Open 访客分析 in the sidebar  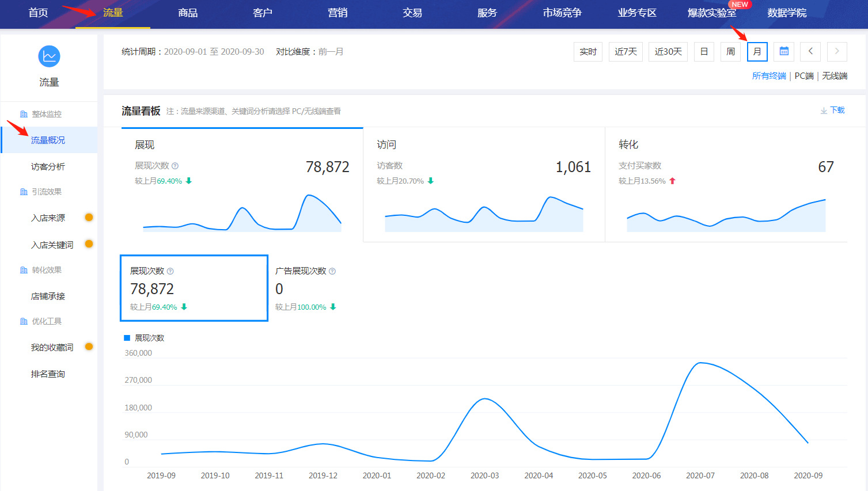48,166
